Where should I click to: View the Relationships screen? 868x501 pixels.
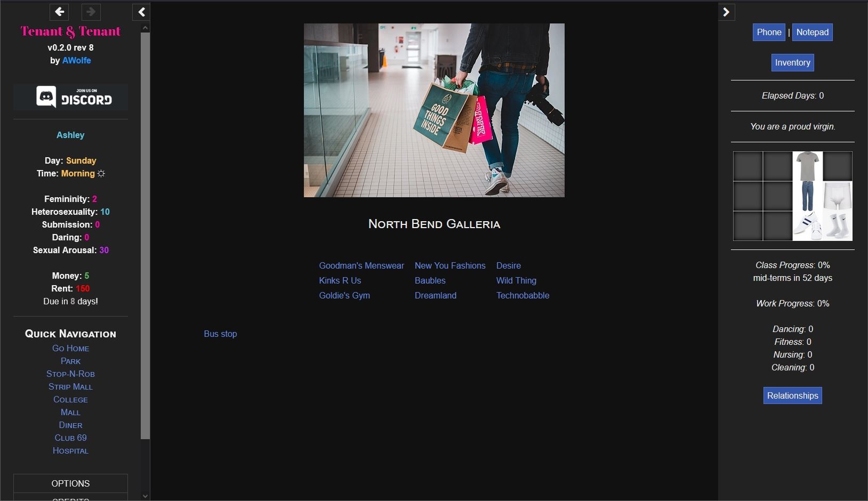tap(792, 395)
